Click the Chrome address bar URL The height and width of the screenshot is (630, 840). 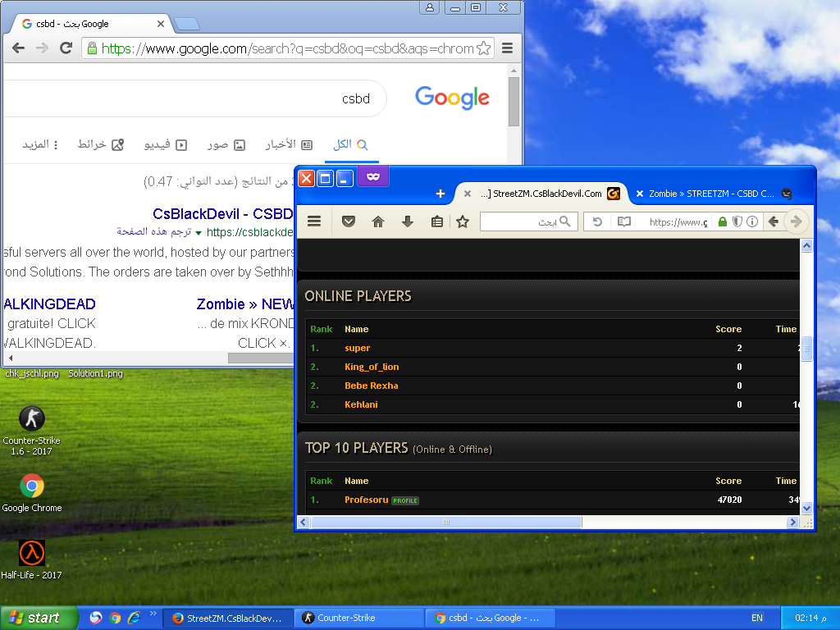[287, 48]
